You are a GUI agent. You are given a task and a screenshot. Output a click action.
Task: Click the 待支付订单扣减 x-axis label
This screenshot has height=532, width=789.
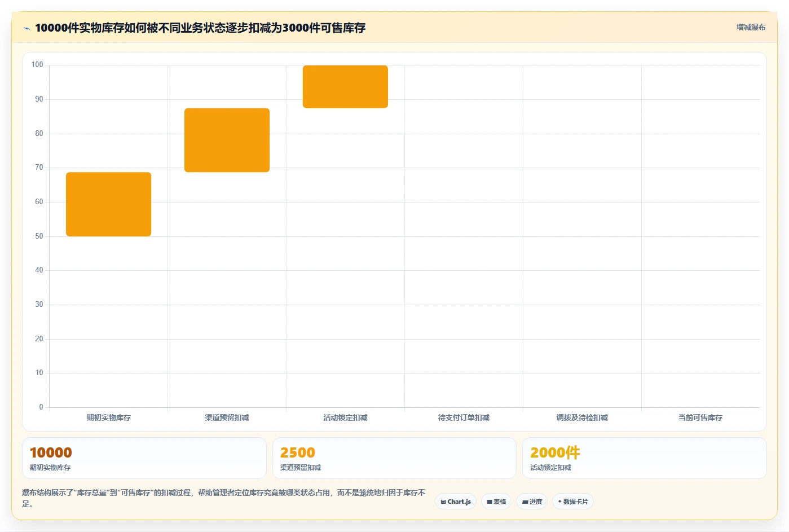coord(464,417)
